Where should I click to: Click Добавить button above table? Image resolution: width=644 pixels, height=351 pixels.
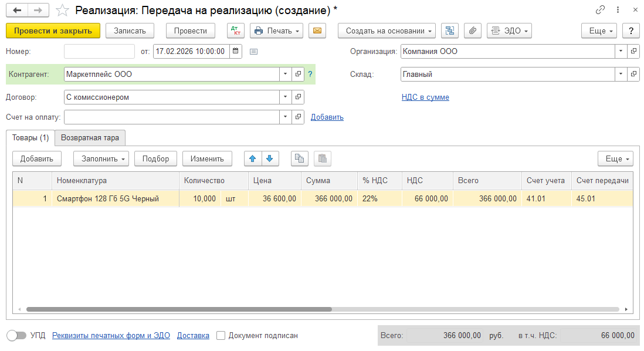37,158
